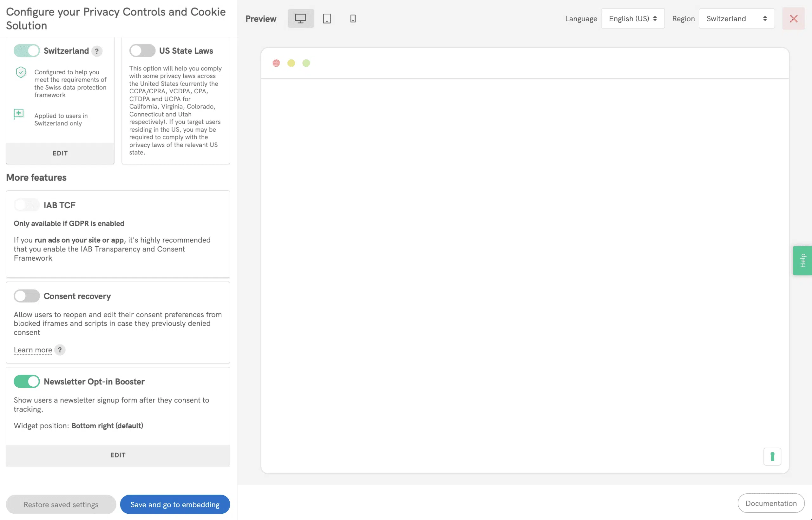The image size is (812, 520).
Task: Turn off the Switzerland toggle
Action: pos(27,51)
